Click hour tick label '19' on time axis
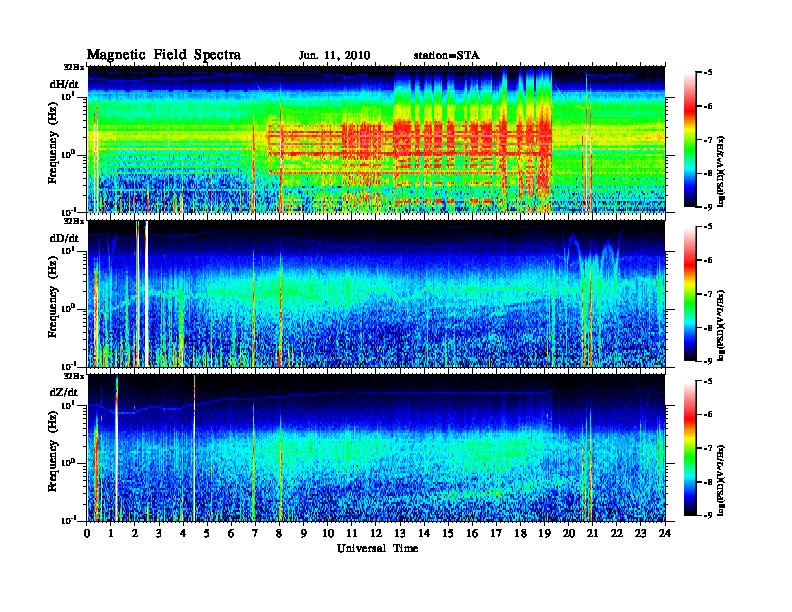 click(544, 533)
